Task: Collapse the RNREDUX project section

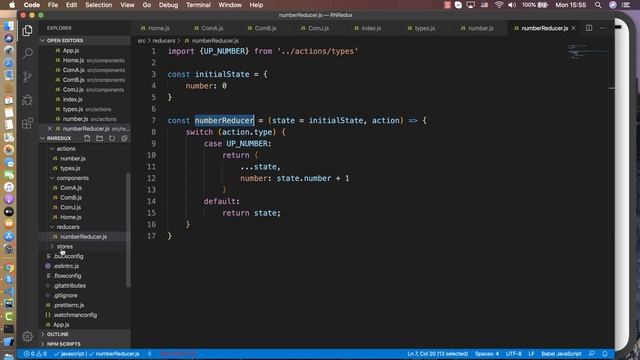Action: [x=59, y=138]
